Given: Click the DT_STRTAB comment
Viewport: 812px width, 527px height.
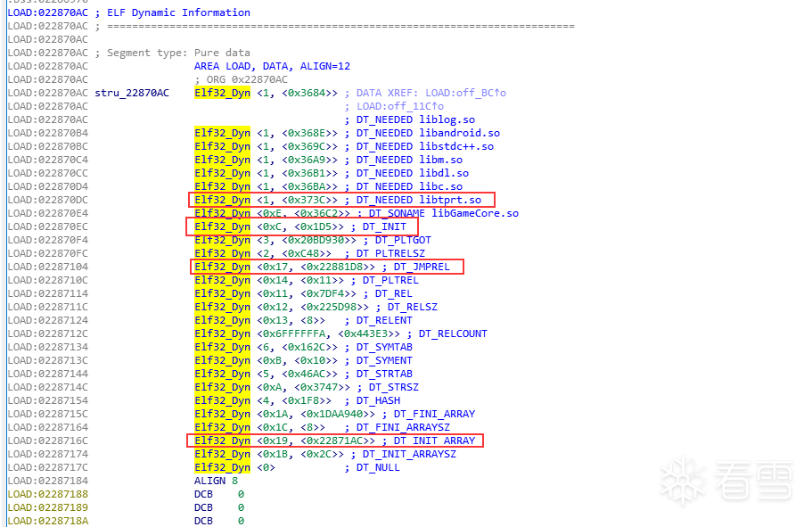Looking at the screenshot, I should click(384, 375).
